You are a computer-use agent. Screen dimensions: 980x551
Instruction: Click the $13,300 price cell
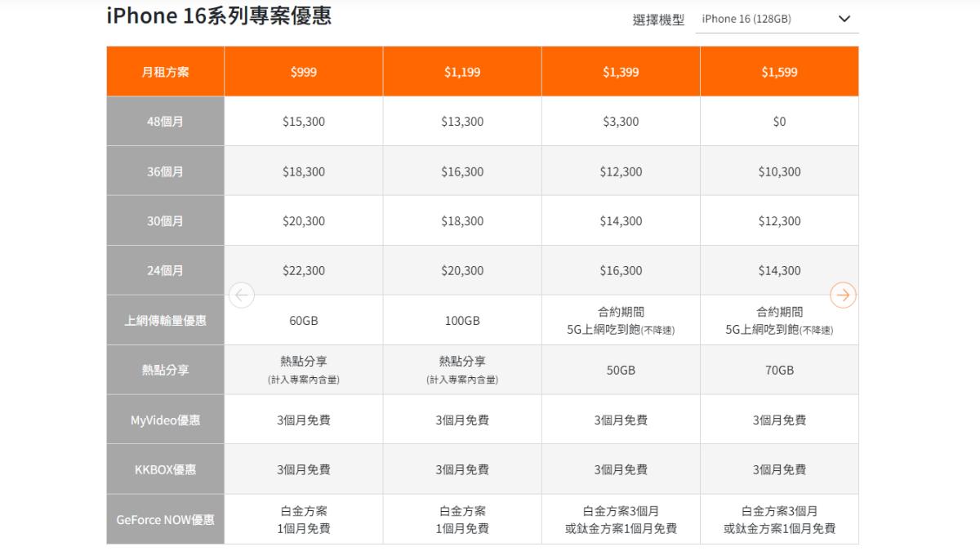click(x=462, y=122)
